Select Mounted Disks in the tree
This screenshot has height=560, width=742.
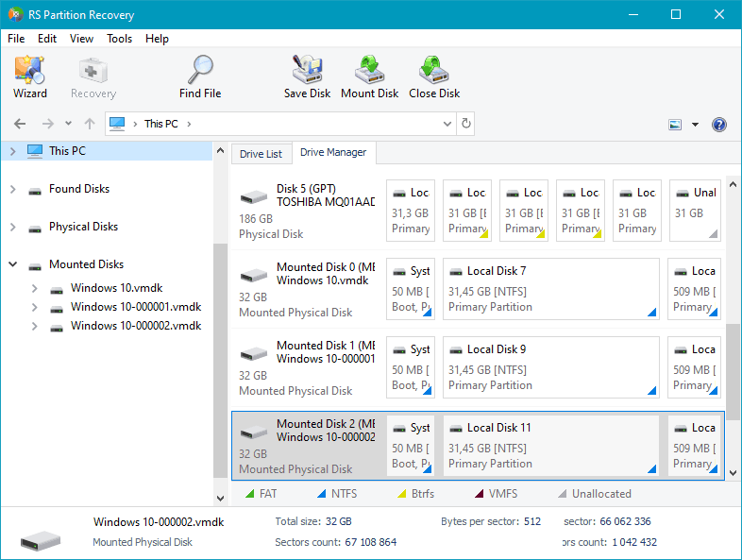(x=86, y=264)
